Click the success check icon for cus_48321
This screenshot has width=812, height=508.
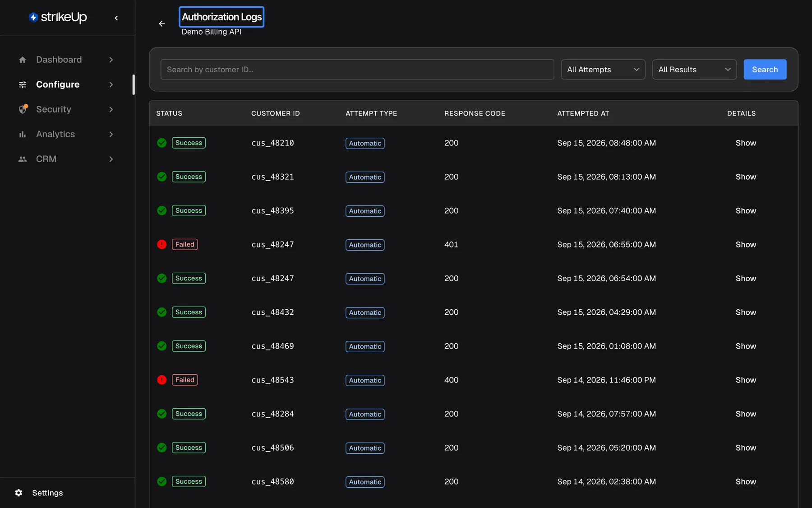pyautogui.click(x=162, y=177)
